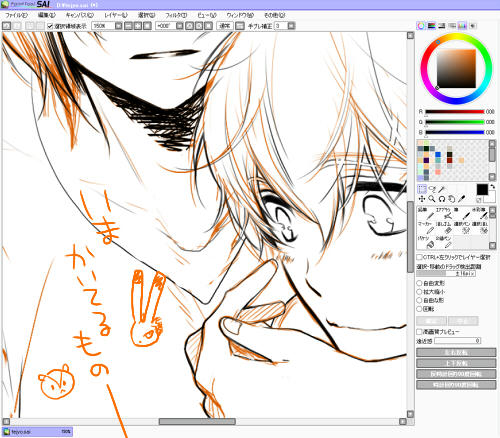Viewport: 500px width, 438px height.
Task: Select the magic wand tool
Action: pos(442,189)
